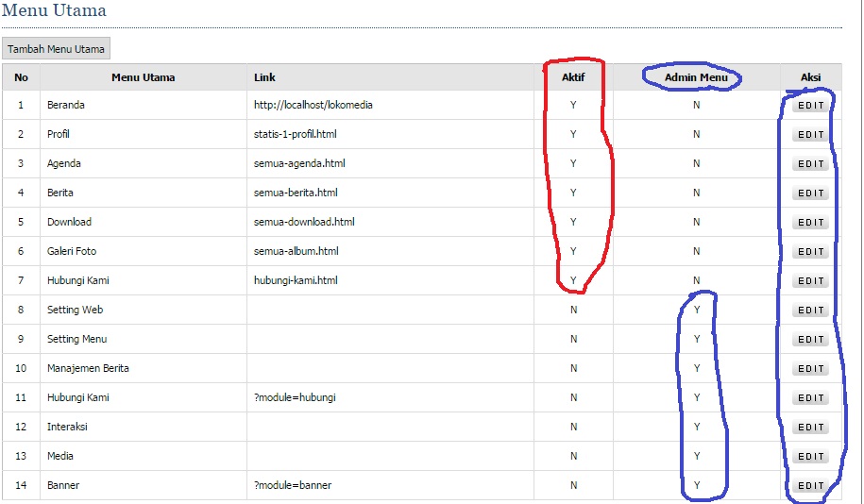Select the Menu Utama page heading
The width and height of the screenshot is (864, 504).
(x=54, y=10)
